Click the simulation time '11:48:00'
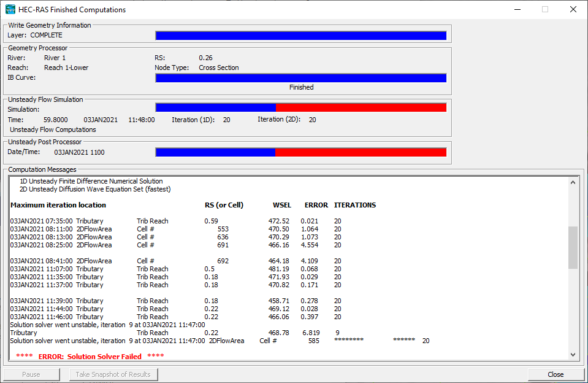This screenshot has width=588, height=383. 142,120
